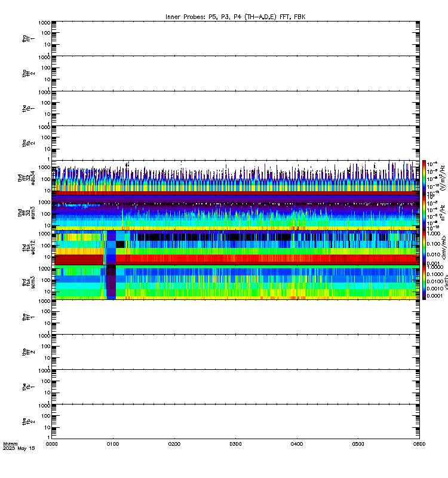This screenshot has width=448, height=478.
Task: Select the 'tha ff 1' panel label
Action: 28,38
